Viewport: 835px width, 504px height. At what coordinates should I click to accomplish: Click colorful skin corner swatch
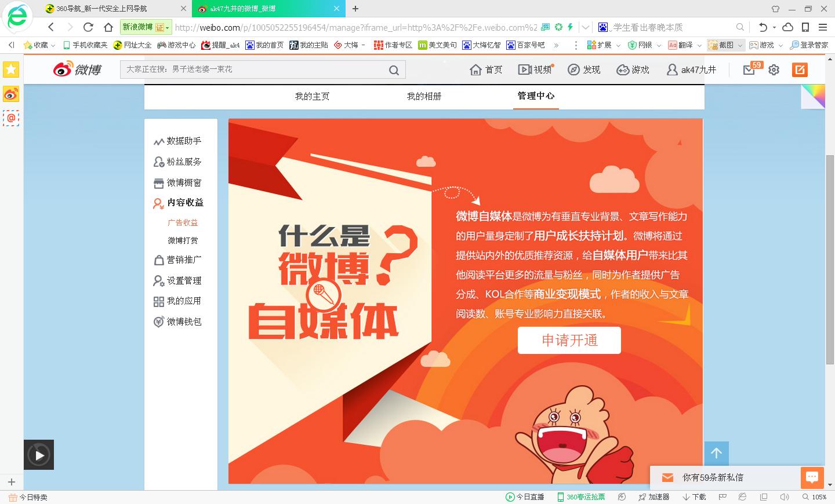[x=812, y=97]
